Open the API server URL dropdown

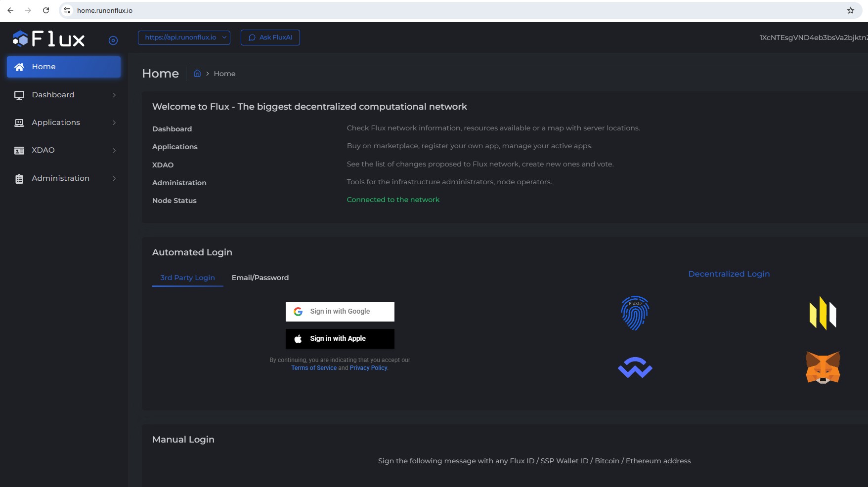coord(184,38)
